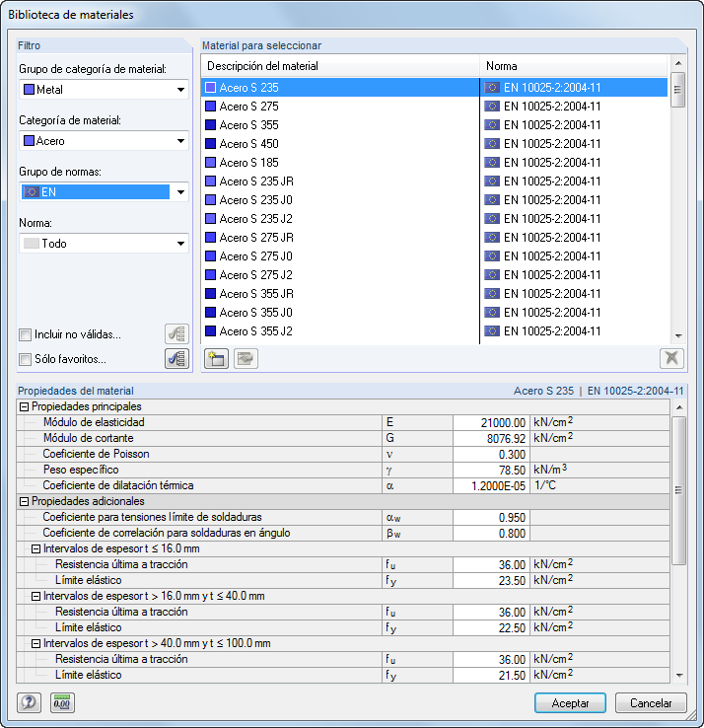The height and width of the screenshot is (728, 704).
Task: Click the Peso específico value 78.50
Action: [x=491, y=470]
